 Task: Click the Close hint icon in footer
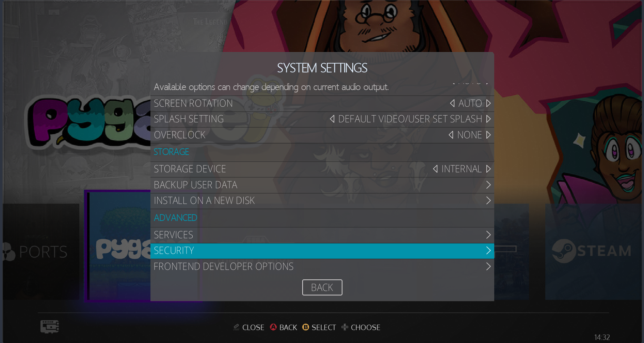[236, 327]
